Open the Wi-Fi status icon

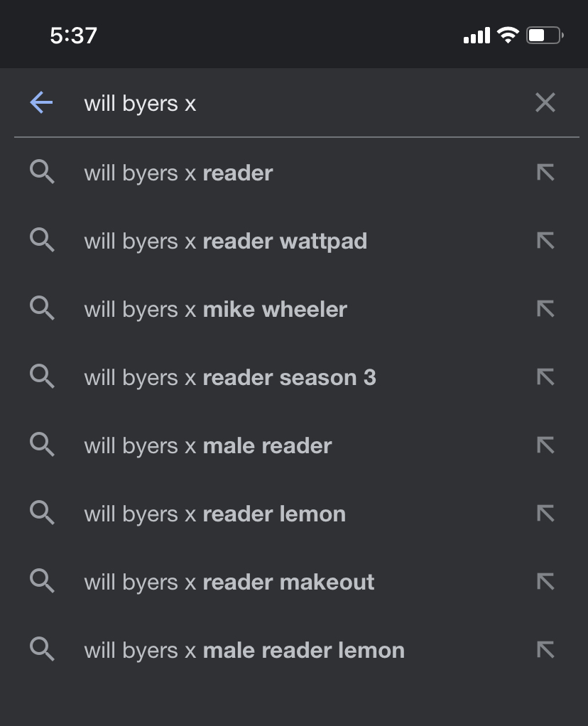click(508, 35)
